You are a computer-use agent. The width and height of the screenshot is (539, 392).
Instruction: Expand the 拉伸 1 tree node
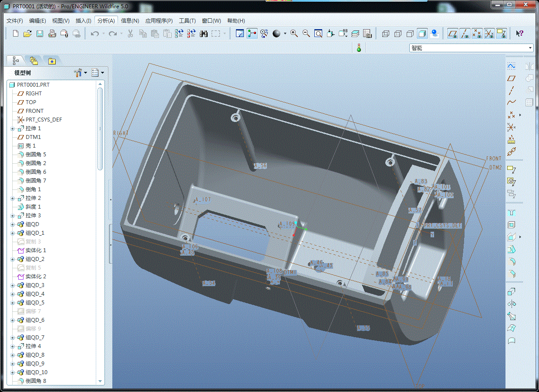13,128
